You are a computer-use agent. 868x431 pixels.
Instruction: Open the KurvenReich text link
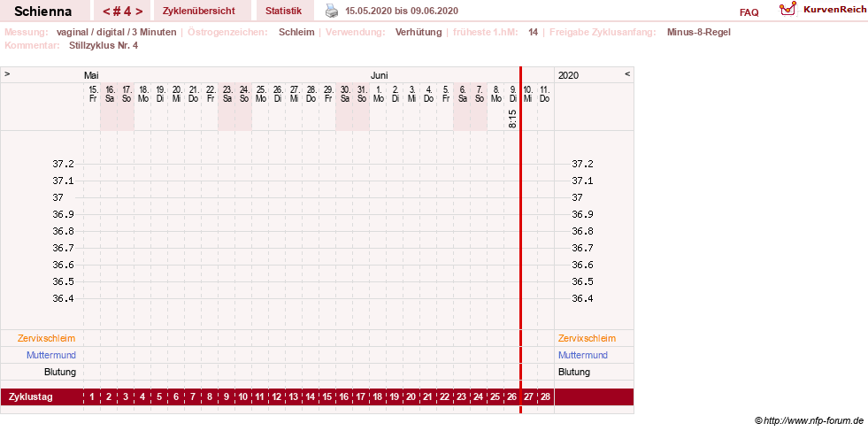tap(834, 10)
